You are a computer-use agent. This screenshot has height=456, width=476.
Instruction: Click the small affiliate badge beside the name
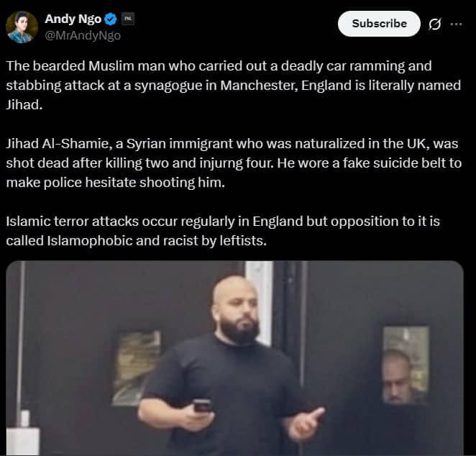128,19
